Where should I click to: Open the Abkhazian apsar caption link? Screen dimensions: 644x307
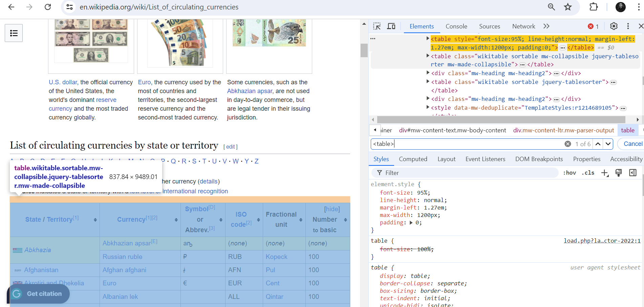[250, 91]
